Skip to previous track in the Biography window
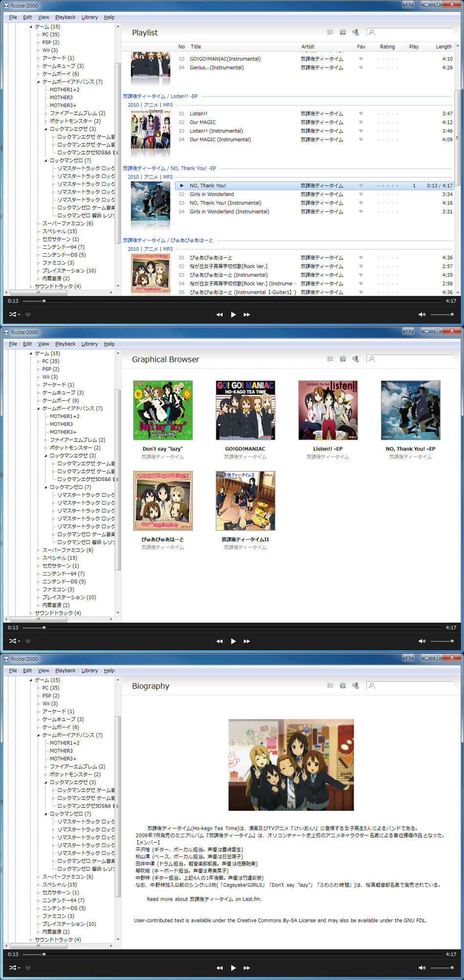464x980 pixels. pos(219,968)
